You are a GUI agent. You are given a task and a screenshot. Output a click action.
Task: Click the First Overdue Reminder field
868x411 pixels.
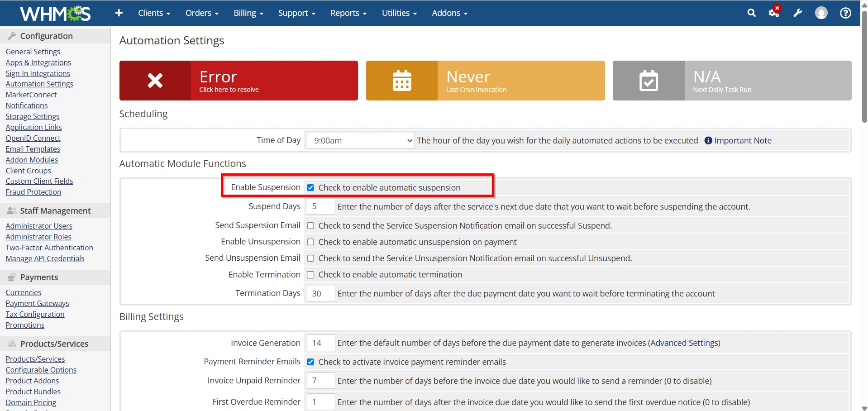point(321,402)
